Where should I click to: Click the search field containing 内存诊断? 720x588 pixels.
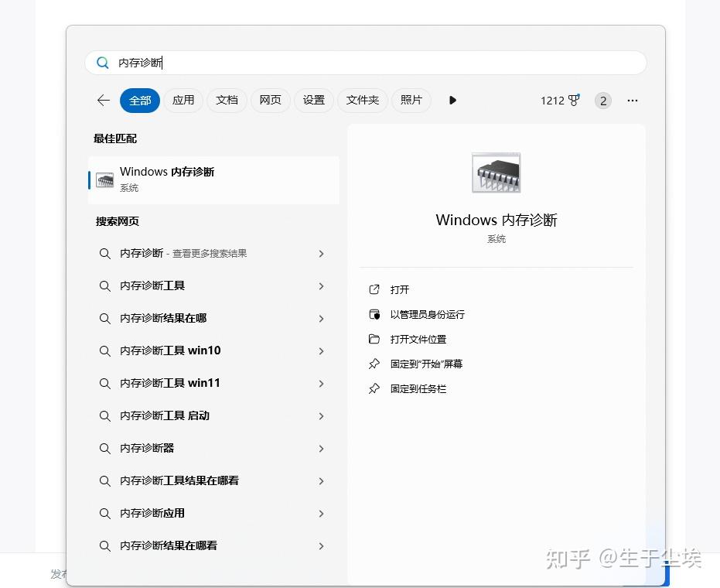[x=366, y=63]
